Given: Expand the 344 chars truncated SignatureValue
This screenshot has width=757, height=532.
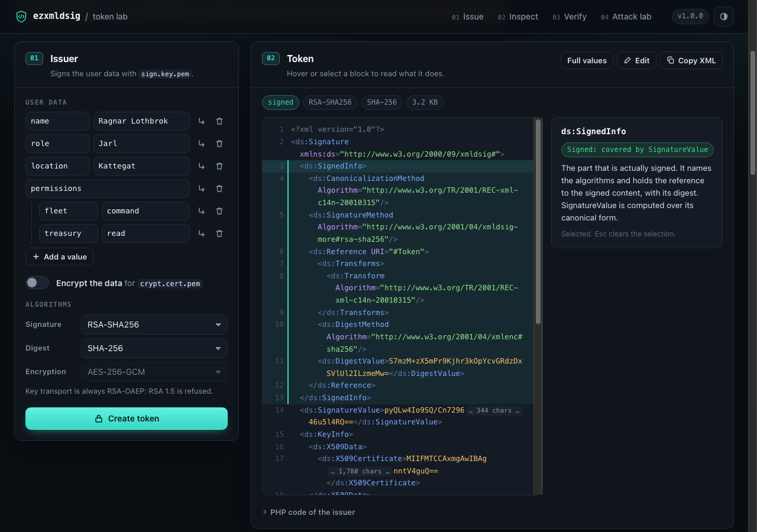Looking at the screenshot, I should click(x=494, y=410).
